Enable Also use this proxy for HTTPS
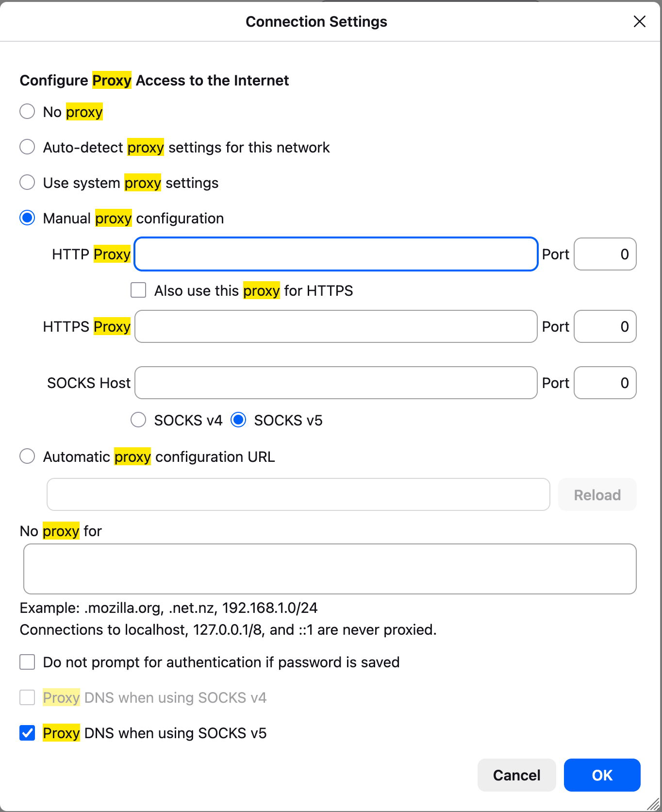The width and height of the screenshot is (662, 812). coord(138,290)
